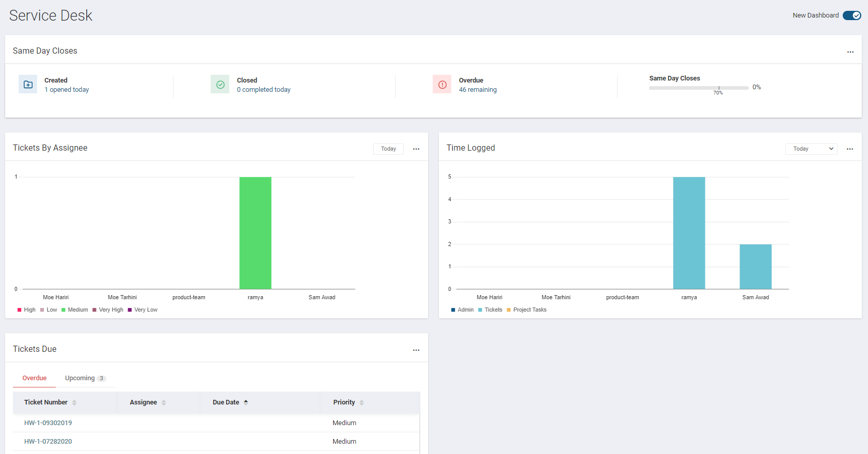Toggle High legend in Tickets By Assignee
This screenshot has height=454, width=868.
pos(26,310)
